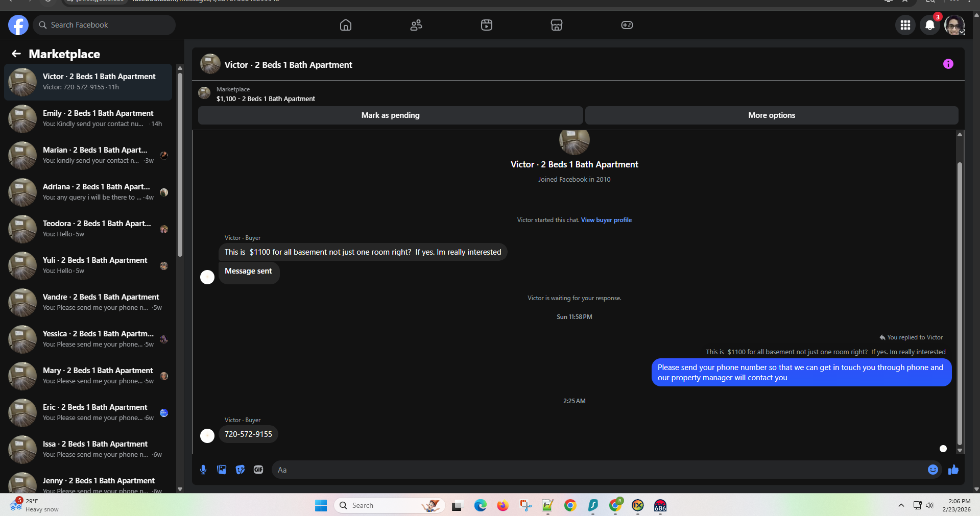This screenshot has height=516, width=980.
Task: Open Google Chrome from the taskbar
Action: 570,505
